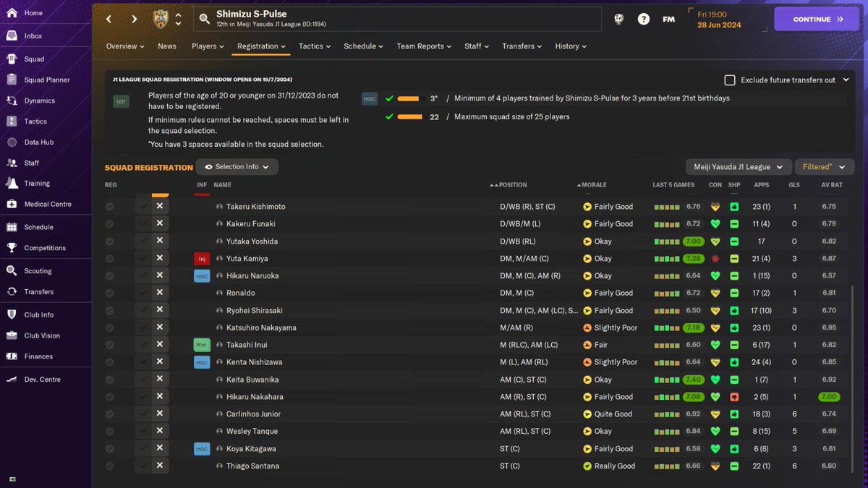
Task: Open the Players dropdown menu
Action: point(208,46)
